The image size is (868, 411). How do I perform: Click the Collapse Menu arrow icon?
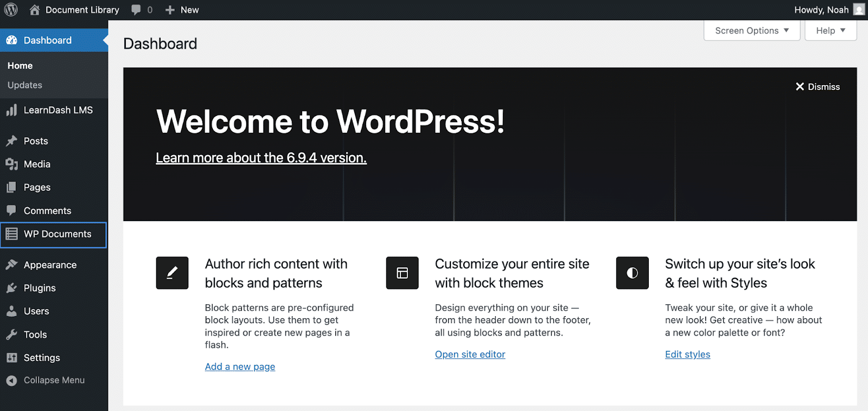11,381
